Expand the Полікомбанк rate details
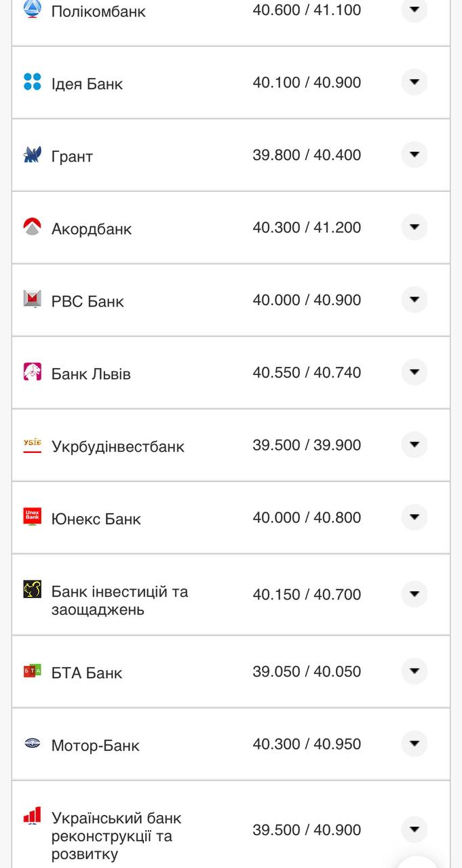Screen dimensions: 462x868 414,10
